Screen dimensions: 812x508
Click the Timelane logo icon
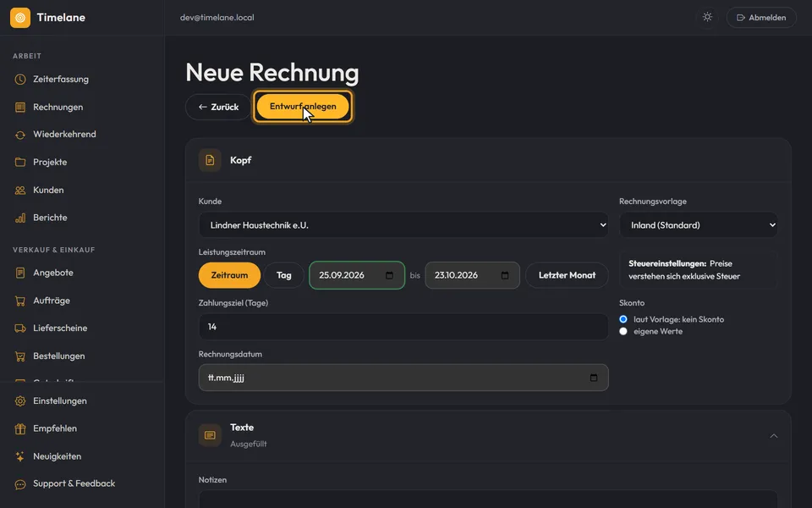[20, 18]
